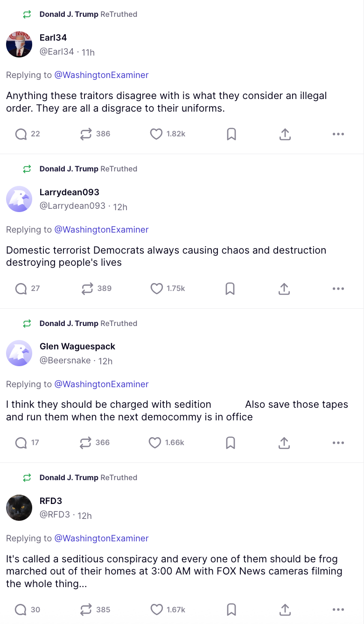Image resolution: width=364 pixels, height=624 pixels.
Task: Share Glen Waguespack's post
Action: click(x=284, y=443)
